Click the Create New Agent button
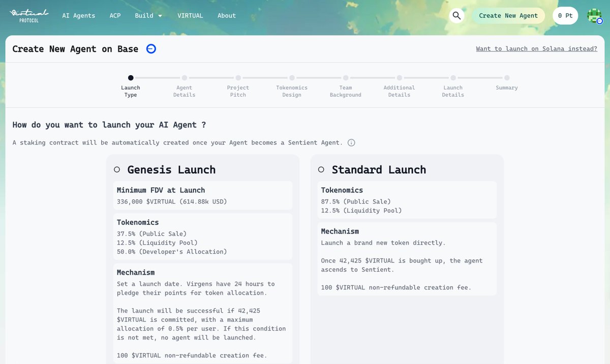 (508, 16)
